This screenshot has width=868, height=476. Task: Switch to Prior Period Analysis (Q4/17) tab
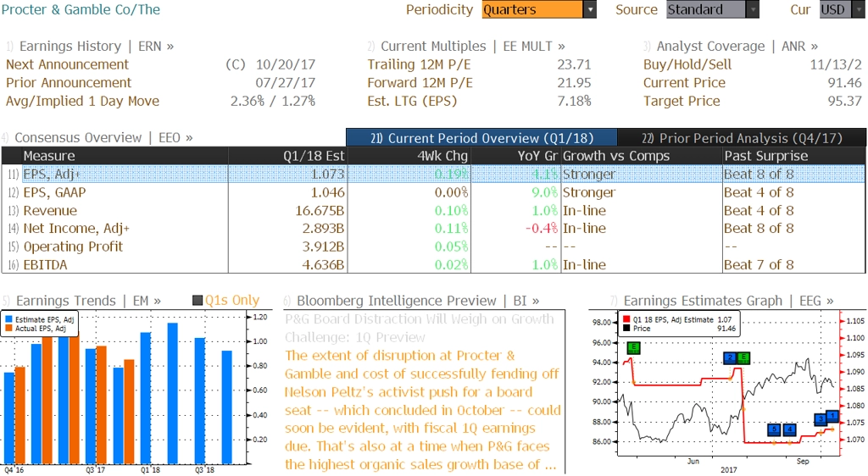(742, 138)
